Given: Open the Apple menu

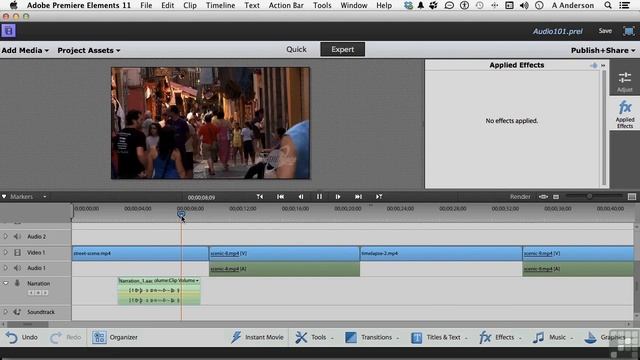Looking at the screenshot, I should click(13, 5).
